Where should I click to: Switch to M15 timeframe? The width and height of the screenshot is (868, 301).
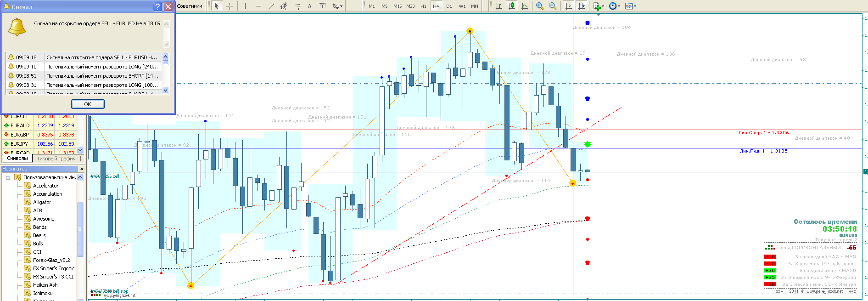point(398,6)
